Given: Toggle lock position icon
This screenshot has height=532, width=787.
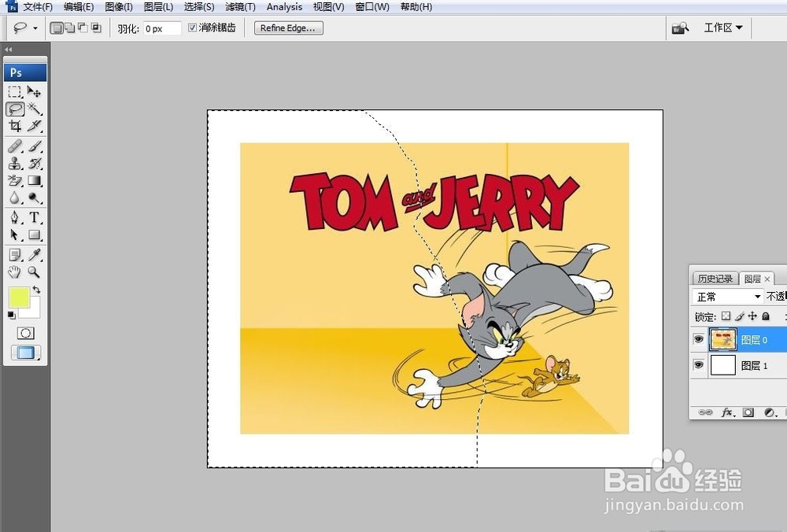Looking at the screenshot, I should point(752,316).
